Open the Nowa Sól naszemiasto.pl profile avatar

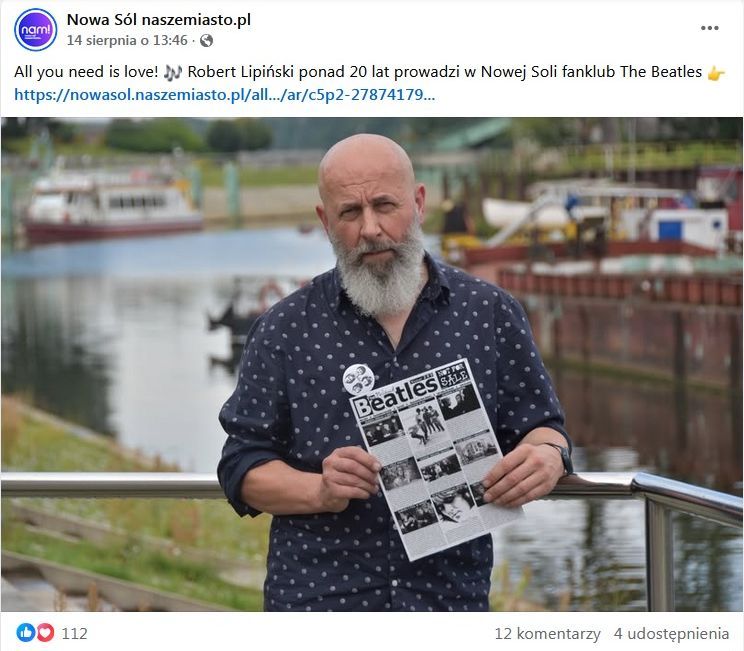click(36, 29)
